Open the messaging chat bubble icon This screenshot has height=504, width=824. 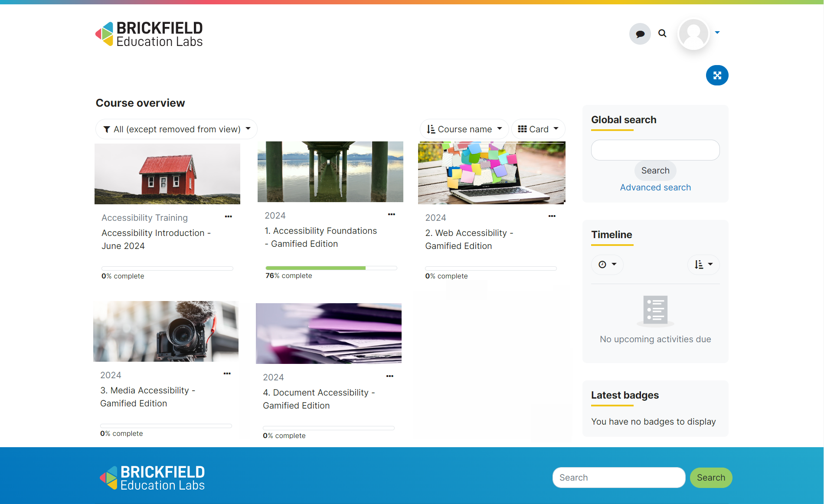coord(640,34)
